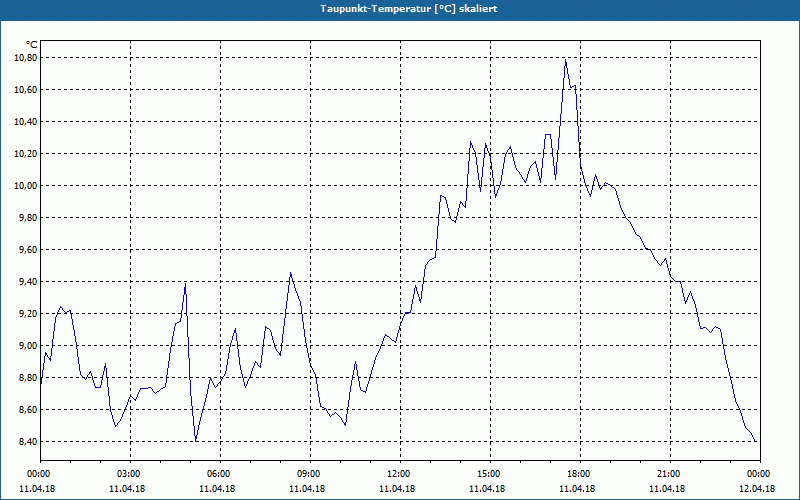
Task: Pick the "9,80" y-axis label
Action: point(28,217)
